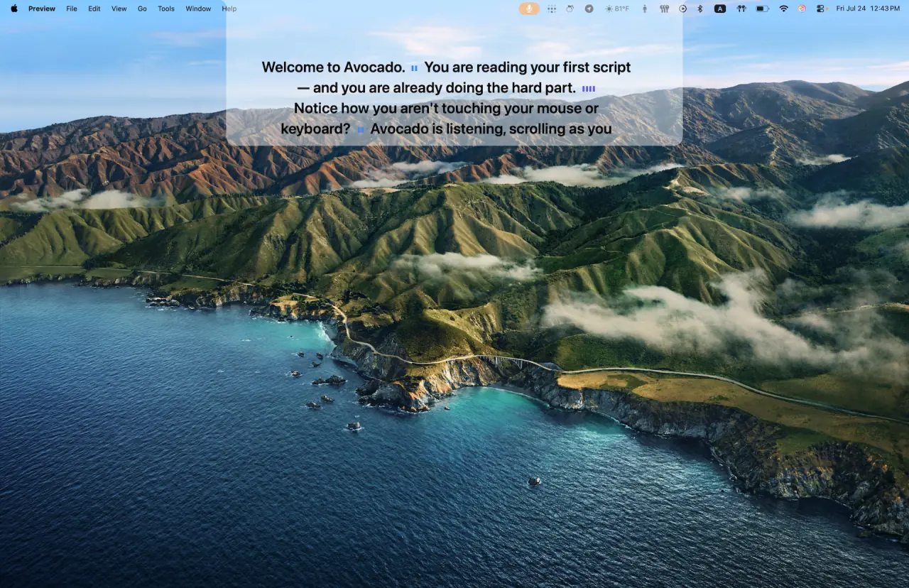
Task: Open the keyboard input source A menu
Action: coord(720,9)
